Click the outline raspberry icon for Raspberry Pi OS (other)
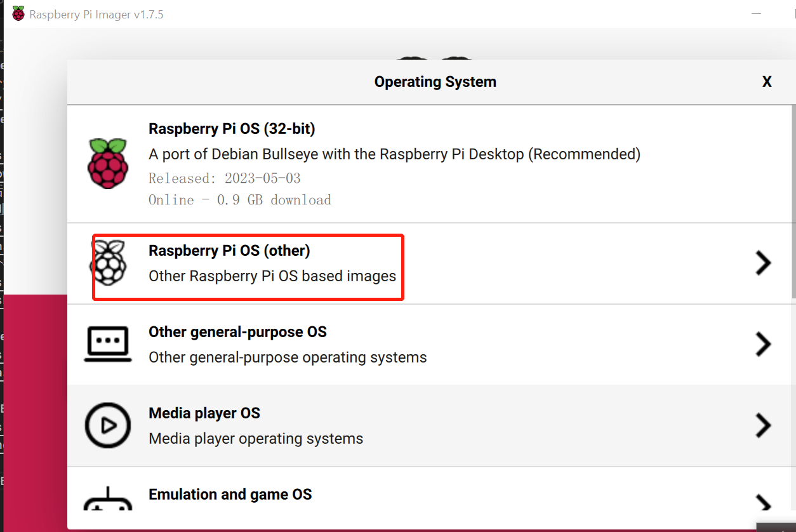The height and width of the screenshot is (532, 796). coord(107,263)
